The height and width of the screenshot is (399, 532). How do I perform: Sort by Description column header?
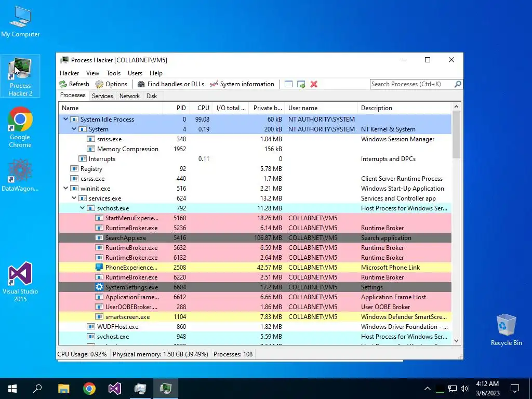[x=405, y=108]
